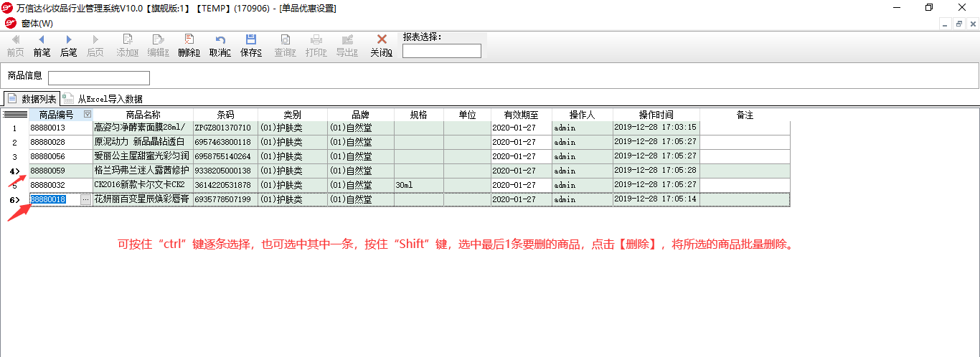Click the 品牌 column header
980x357 pixels.
click(361, 115)
